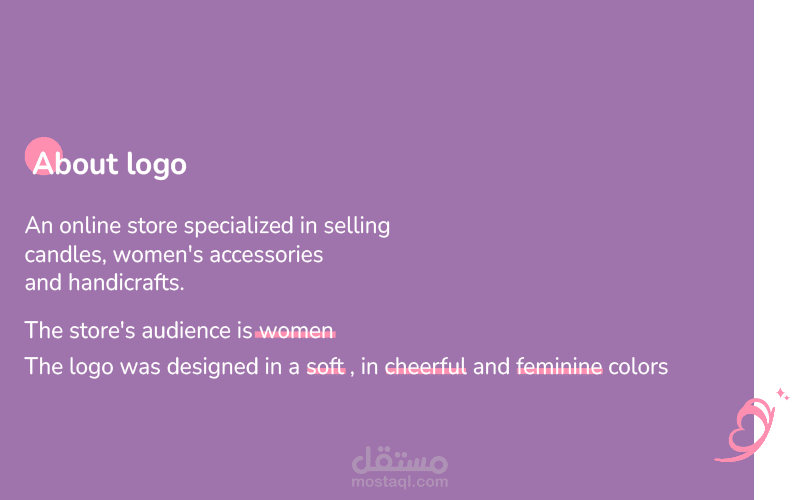
Task: Click "The store's audience is" text
Action: point(138,330)
